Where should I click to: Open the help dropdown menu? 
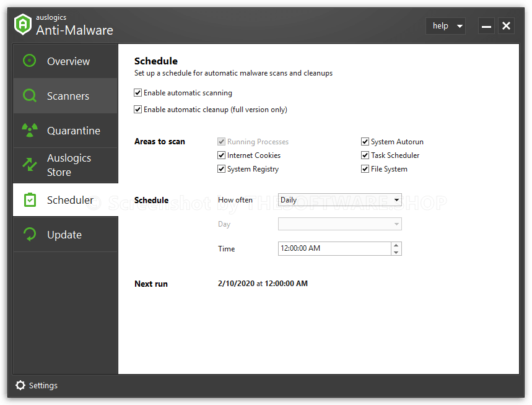[445, 26]
